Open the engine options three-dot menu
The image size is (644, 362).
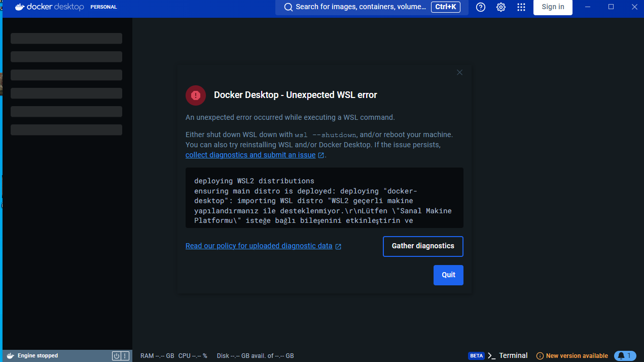[x=125, y=356]
